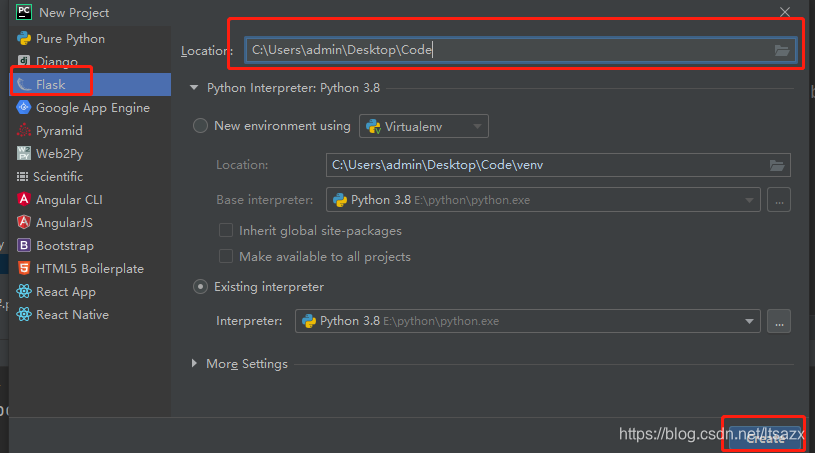Click the Pyramid red icon
This screenshot has width=815, height=453.
point(24,130)
